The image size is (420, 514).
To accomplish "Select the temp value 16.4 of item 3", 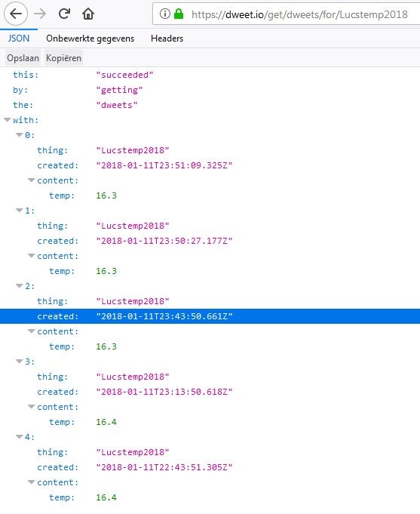I will pos(106,422).
